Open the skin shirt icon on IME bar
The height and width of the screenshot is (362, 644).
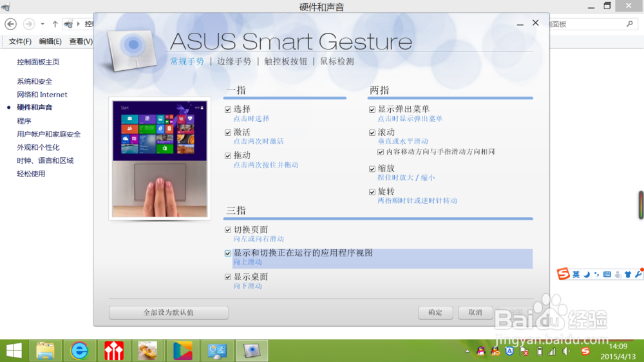(x=628, y=274)
